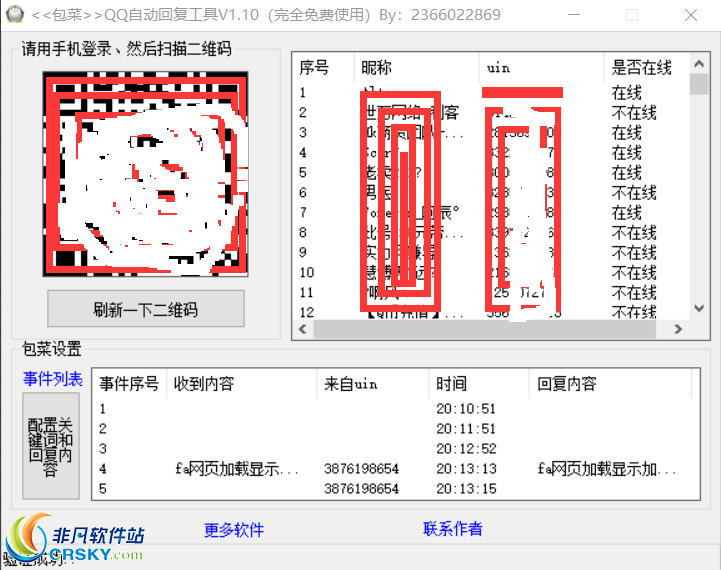Click the 事件序号 column header
This screenshot has width=721, height=570.
click(130, 383)
